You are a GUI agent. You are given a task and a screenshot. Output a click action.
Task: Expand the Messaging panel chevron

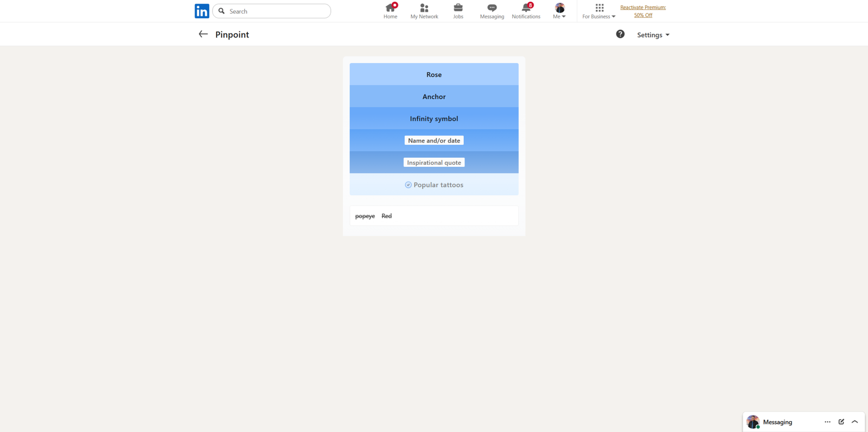[855, 422]
